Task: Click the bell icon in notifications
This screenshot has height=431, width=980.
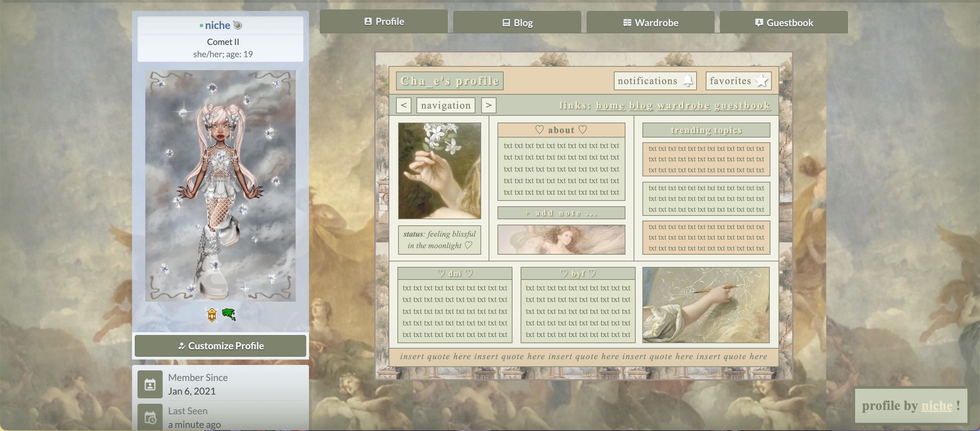Action: pos(688,81)
